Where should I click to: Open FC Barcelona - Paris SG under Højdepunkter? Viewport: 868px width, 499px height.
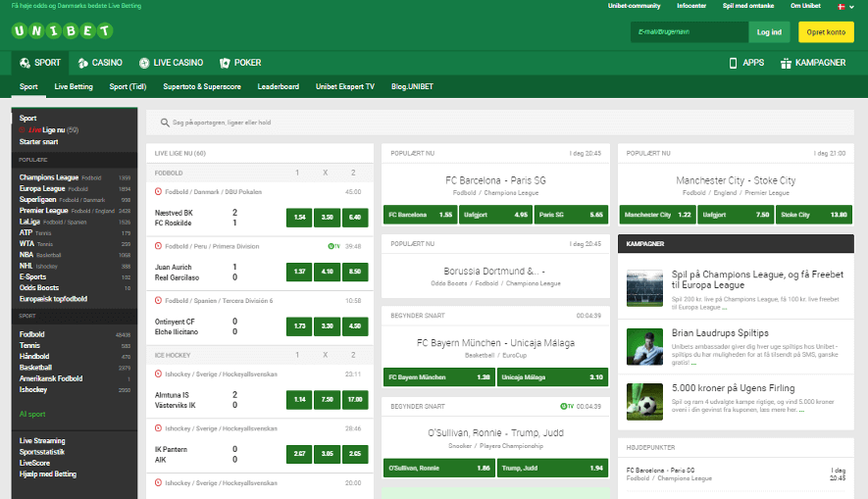(x=736, y=474)
